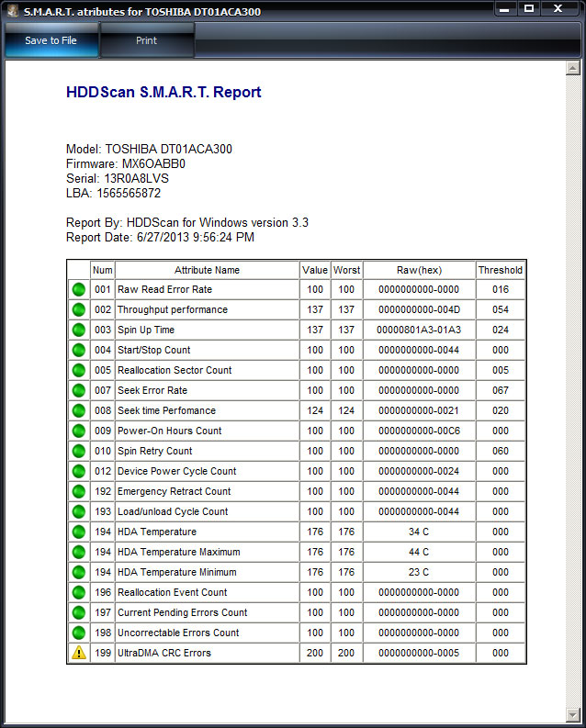This screenshot has height=728, width=586.
Task: Click the HDDScan app icon in title bar
Action: pos(12,11)
